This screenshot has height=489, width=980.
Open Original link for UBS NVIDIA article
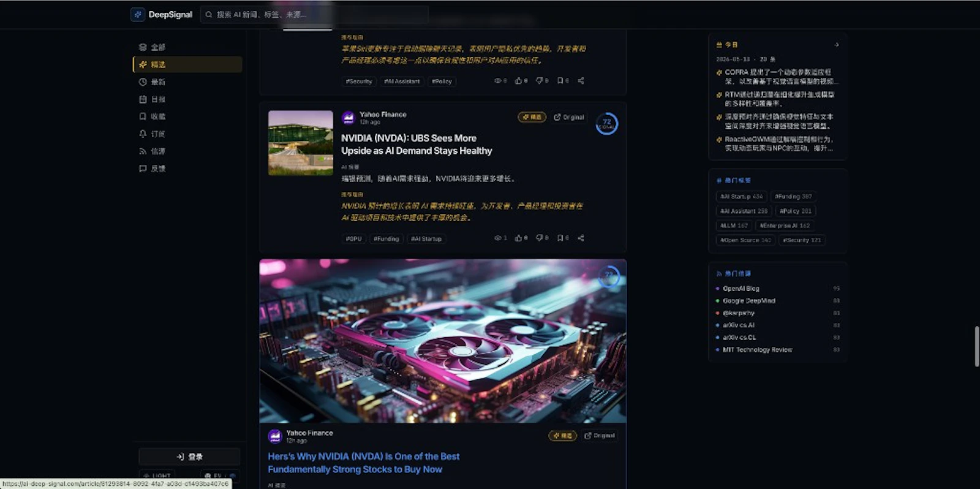coord(569,117)
